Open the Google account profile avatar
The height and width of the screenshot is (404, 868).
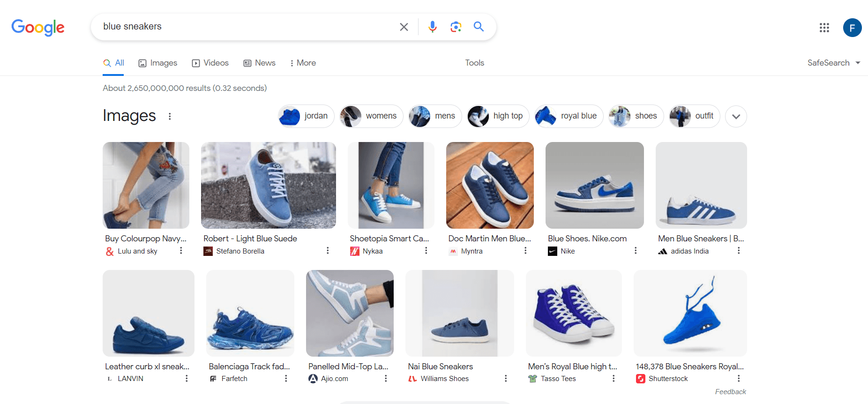[x=852, y=28]
